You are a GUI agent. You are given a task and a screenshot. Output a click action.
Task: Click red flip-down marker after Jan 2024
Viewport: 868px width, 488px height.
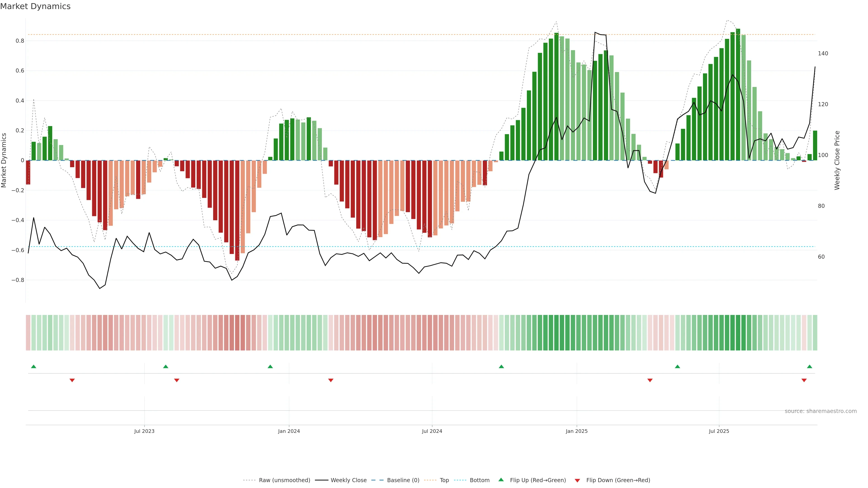pos(330,380)
